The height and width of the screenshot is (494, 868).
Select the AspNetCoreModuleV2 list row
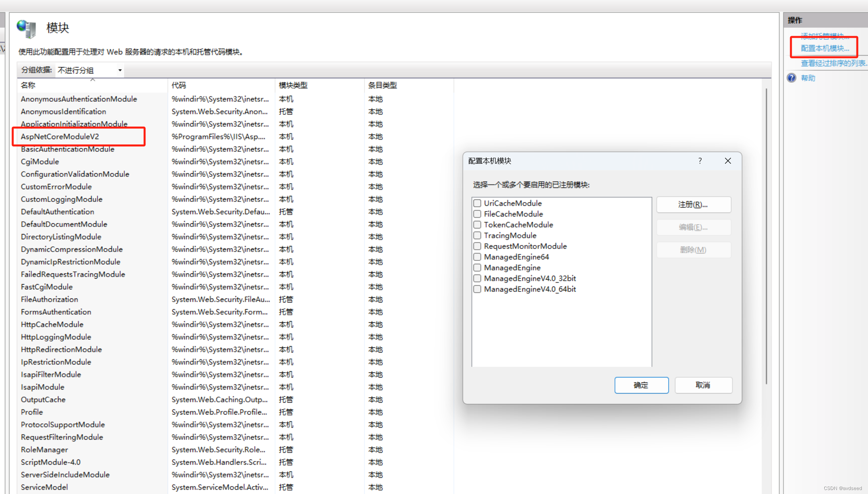point(60,136)
